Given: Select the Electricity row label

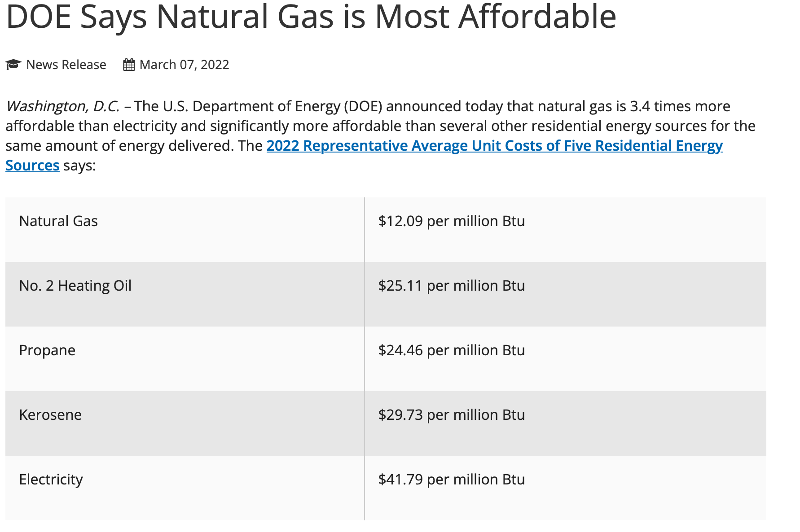Looking at the screenshot, I should click(x=51, y=480).
